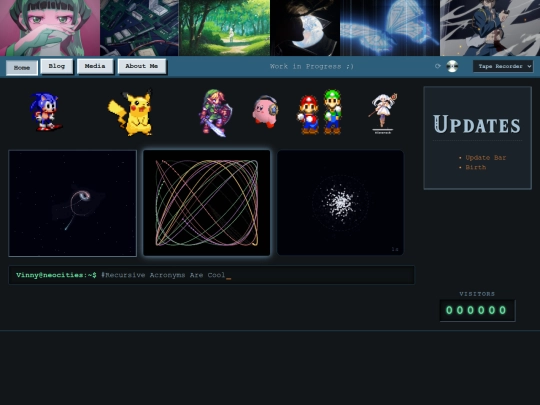Click the visitors counter display

tap(477, 310)
